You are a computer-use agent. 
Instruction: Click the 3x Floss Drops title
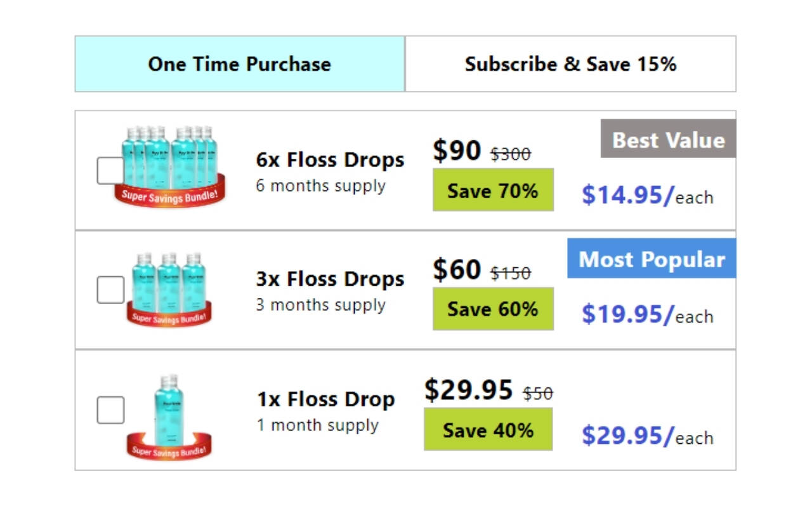330,278
